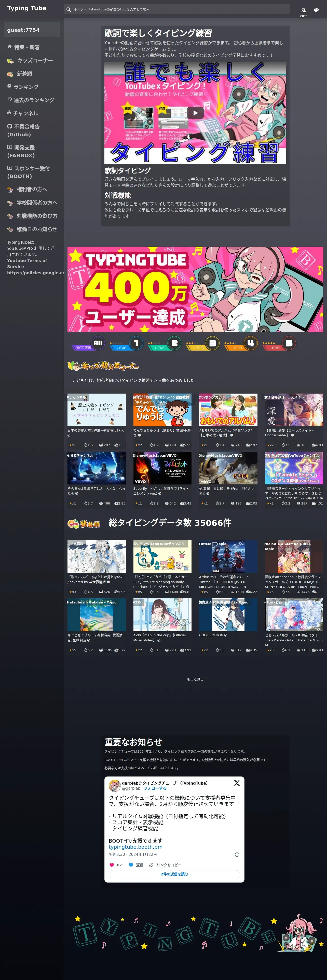The image size is (327, 980).
Task: Open でんでらりゅうば video thumbnail
Action: click(x=162, y=410)
